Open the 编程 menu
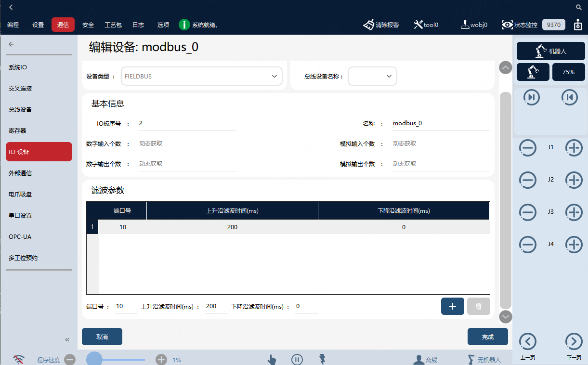 [13, 25]
